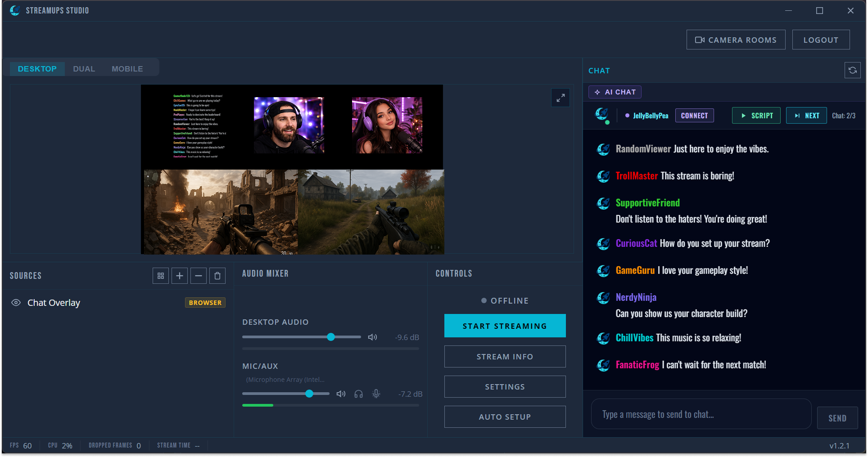Click START STREAMING
The width and height of the screenshot is (868, 457).
[x=504, y=326]
